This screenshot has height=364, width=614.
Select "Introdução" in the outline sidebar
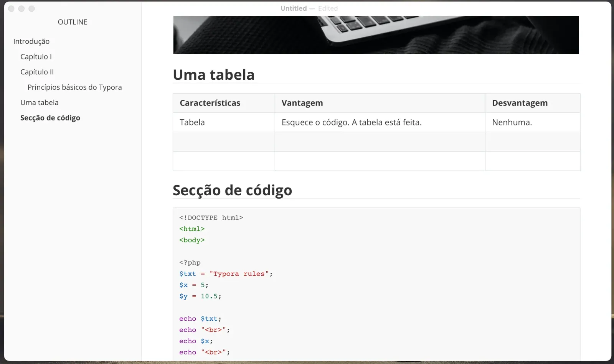(31, 41)
